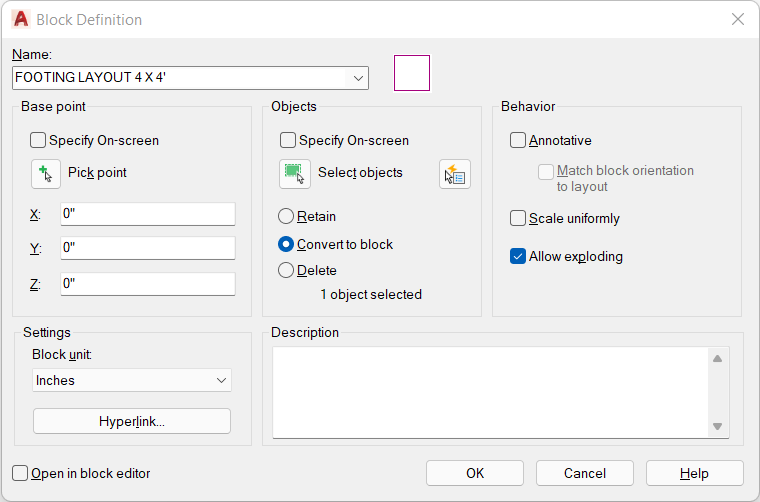
Task: Enable Specify On-screen under Base point
Action: 38,141
